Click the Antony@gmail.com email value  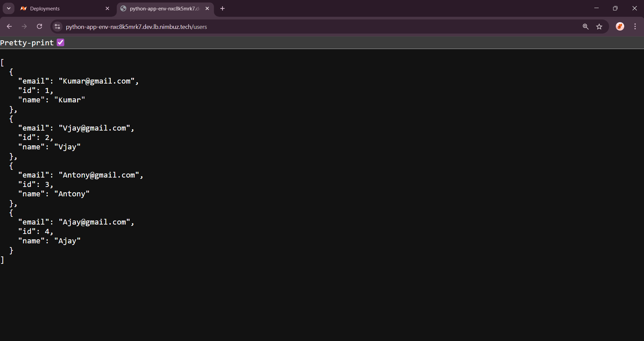tap(99, 175)
